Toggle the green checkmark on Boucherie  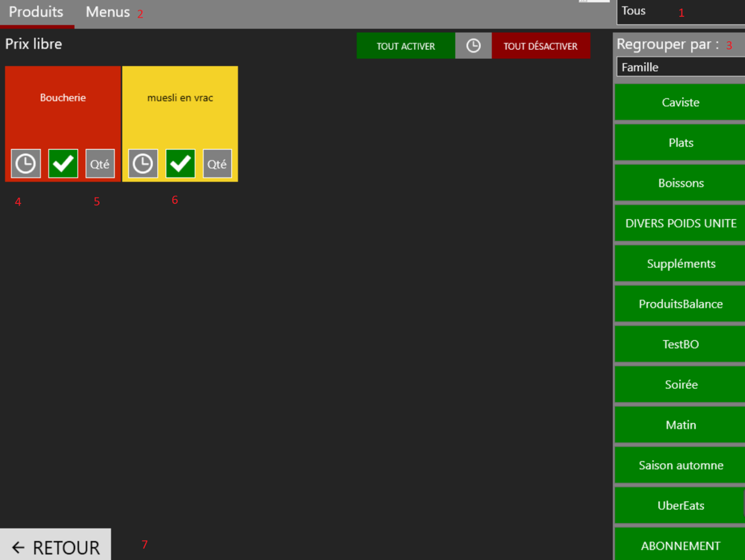[x=63, y=163]
